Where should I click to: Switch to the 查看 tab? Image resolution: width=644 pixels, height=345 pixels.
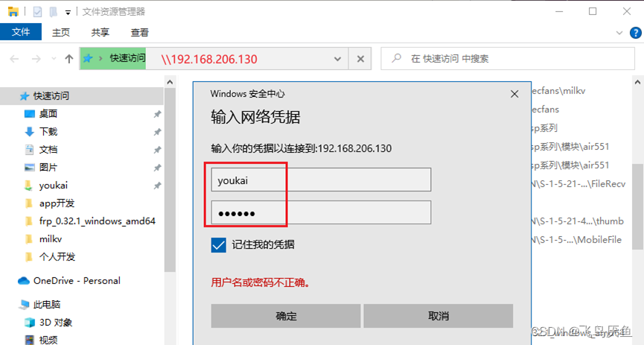(140, 33)
